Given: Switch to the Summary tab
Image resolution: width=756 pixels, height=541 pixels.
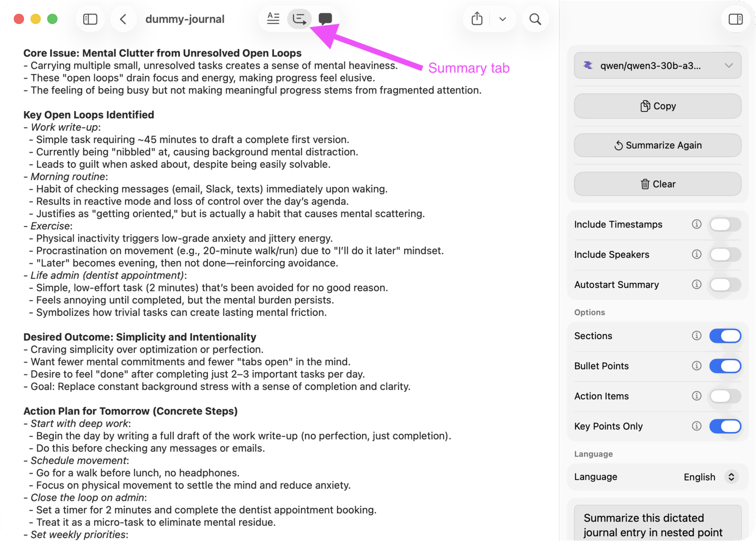Looking at the screenshot, I should [x=299, y=18].
